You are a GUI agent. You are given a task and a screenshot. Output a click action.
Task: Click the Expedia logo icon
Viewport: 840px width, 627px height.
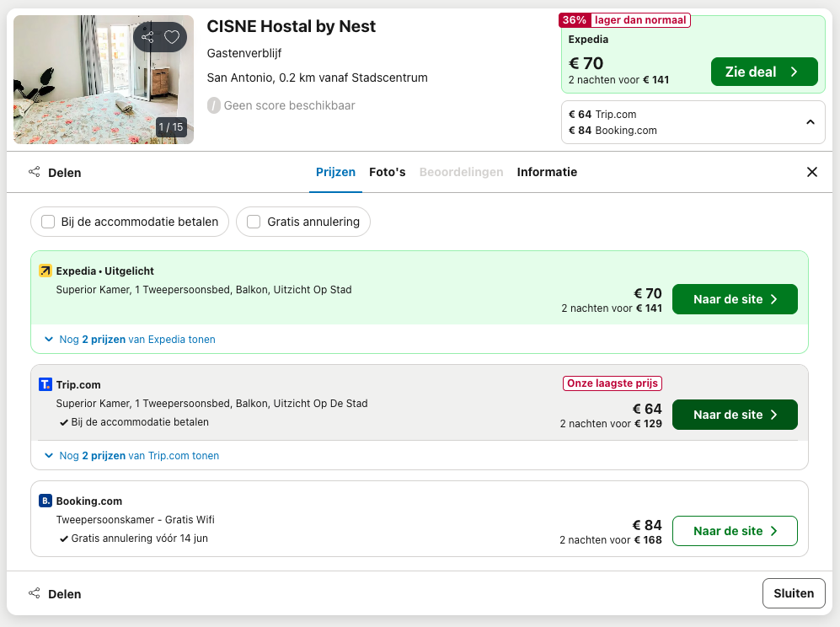(x=45, y=271)
